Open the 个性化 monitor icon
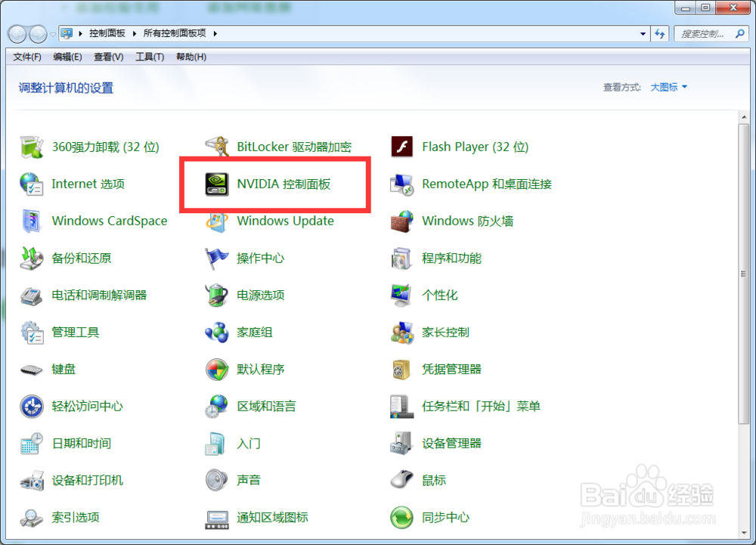The height and width of the screenshot is (545, 756). point(402,295)
